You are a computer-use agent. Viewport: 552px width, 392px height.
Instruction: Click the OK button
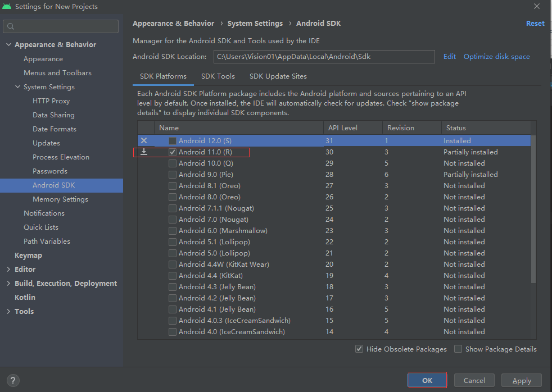[x=427, y=380]
